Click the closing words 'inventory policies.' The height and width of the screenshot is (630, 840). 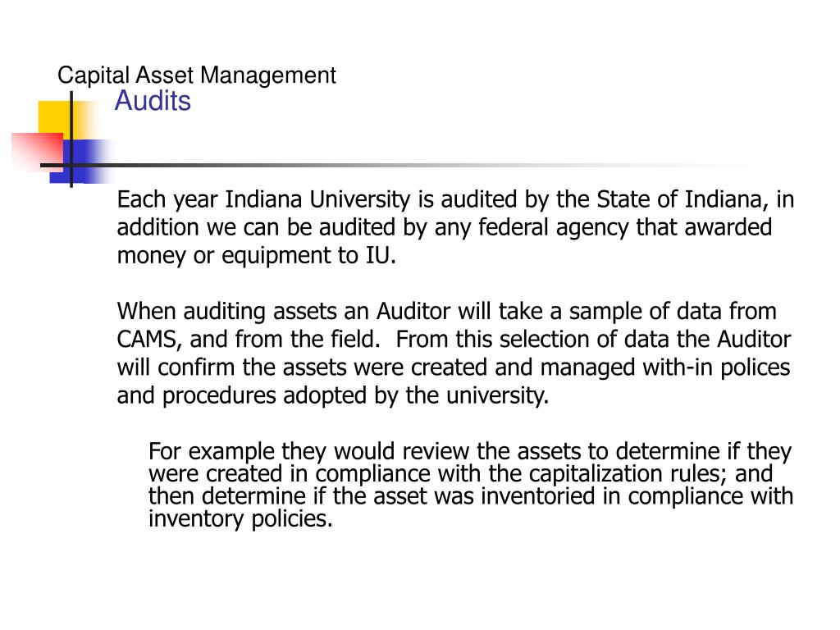pos(240,519)
